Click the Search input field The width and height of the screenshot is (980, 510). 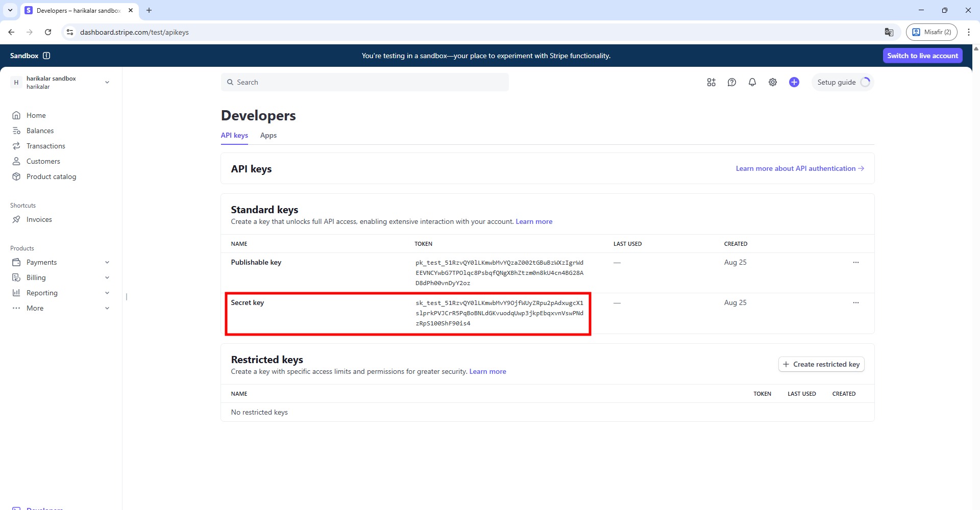coord(364,82)
